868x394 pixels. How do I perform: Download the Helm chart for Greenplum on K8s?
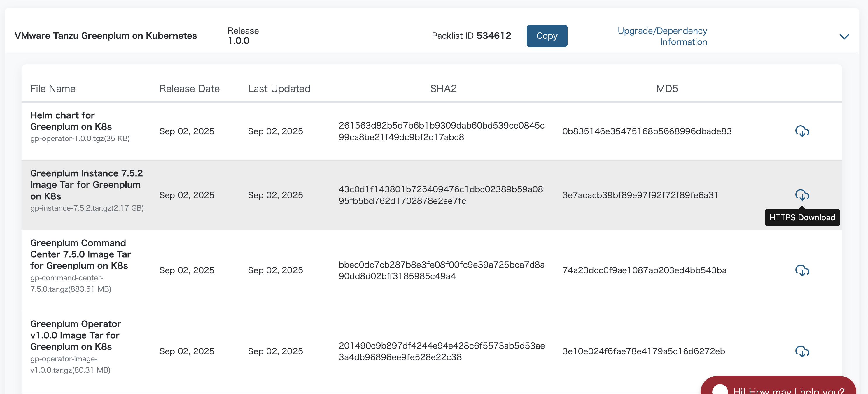[802, 131]
